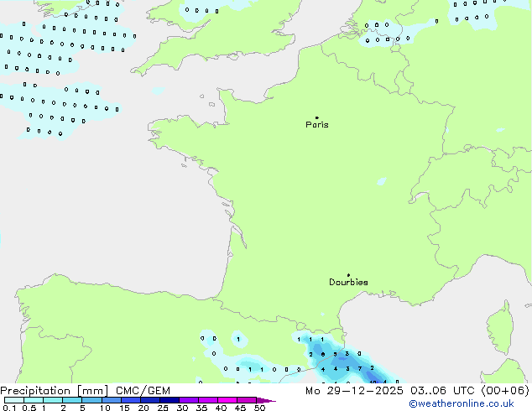Screen dimensions: 532x411
Task: Select the 40–45 mm legend color swatch
Action: (x=227, y=400)
